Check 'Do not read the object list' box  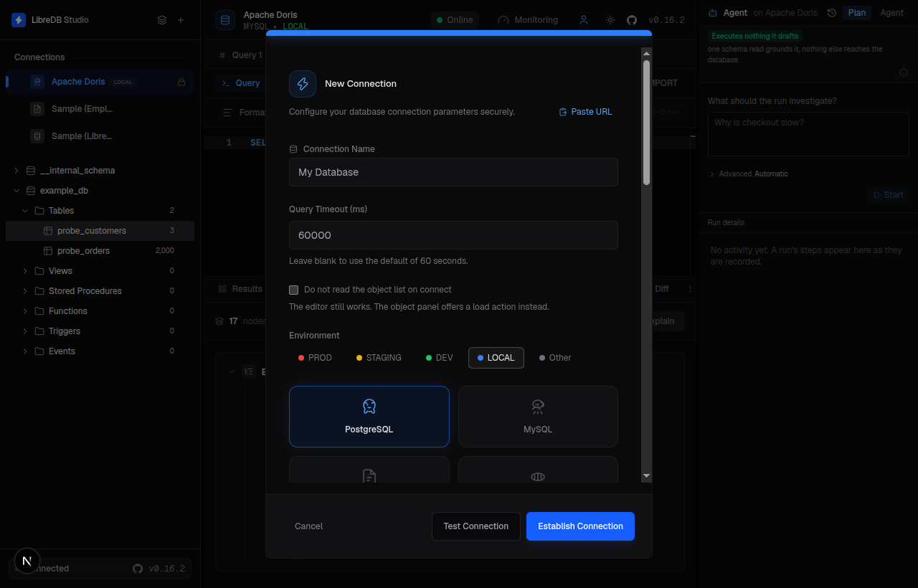coord(293,290)
